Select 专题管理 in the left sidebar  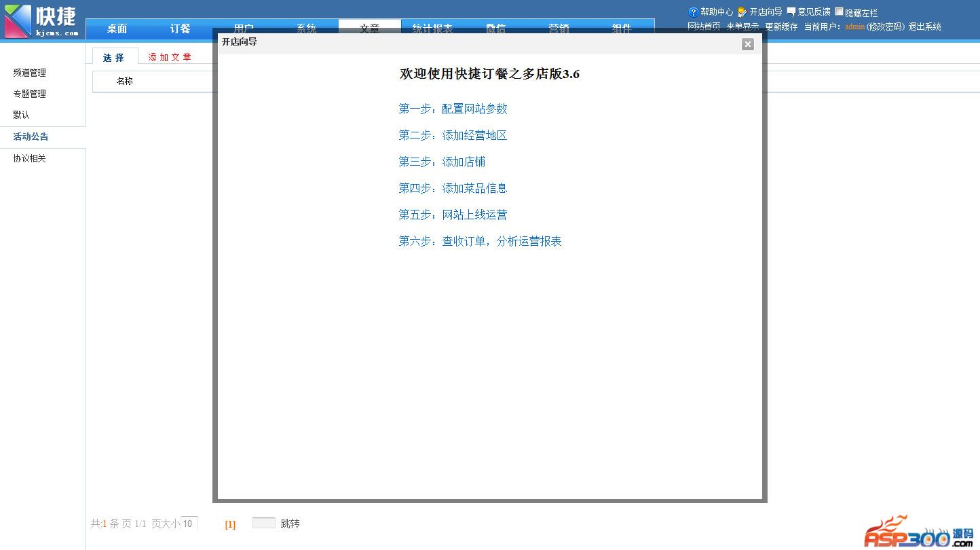pyautogui.click(x=30, y=94)
